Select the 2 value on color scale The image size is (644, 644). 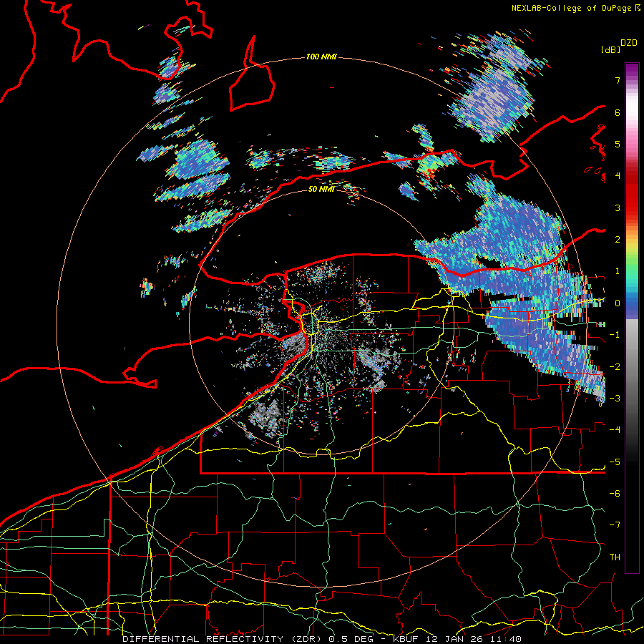[x=618, y=240]
